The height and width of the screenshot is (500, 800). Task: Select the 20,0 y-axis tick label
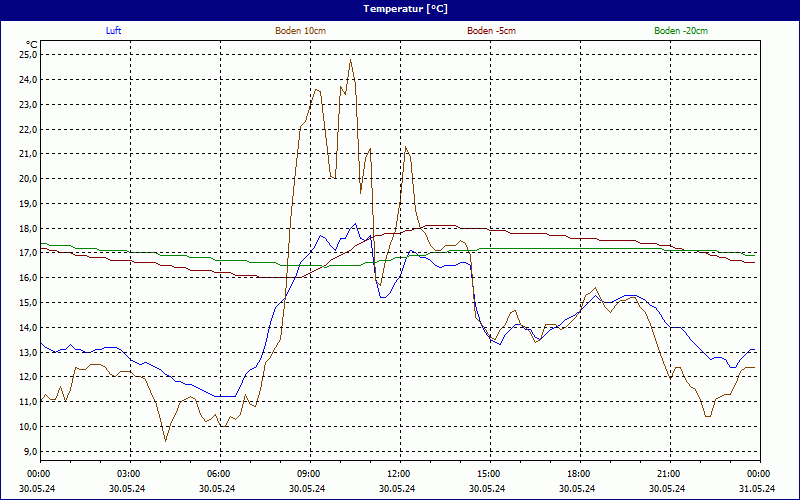point(26,179)
